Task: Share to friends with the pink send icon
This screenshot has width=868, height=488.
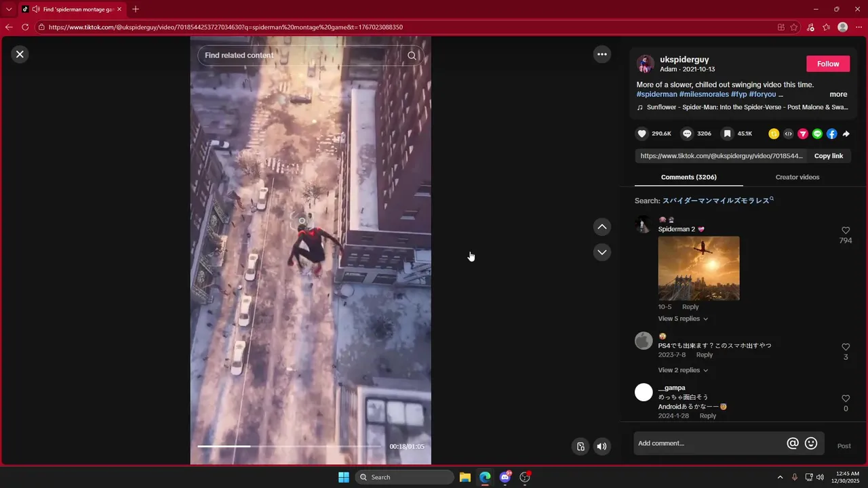Action: coord(803,134)
